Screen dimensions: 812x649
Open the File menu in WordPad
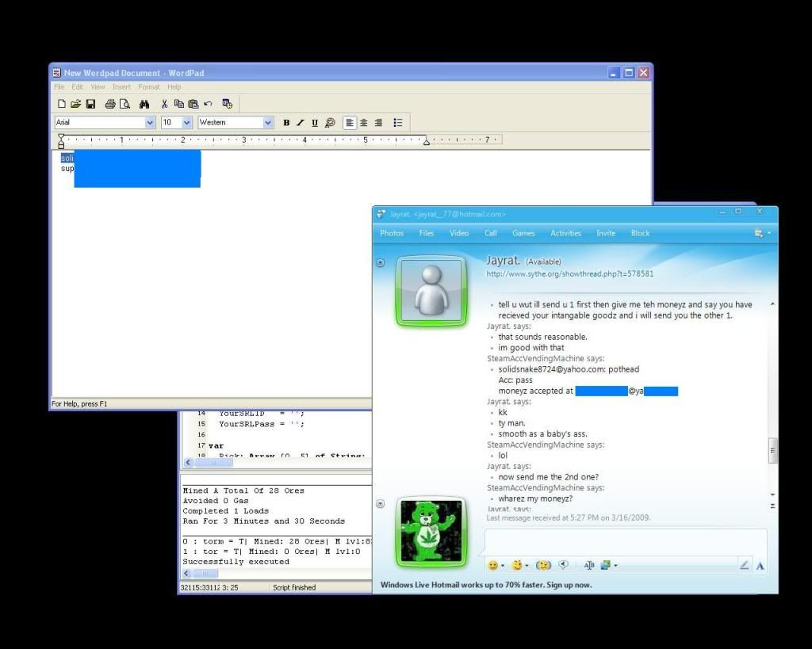[x=59, y=87]
